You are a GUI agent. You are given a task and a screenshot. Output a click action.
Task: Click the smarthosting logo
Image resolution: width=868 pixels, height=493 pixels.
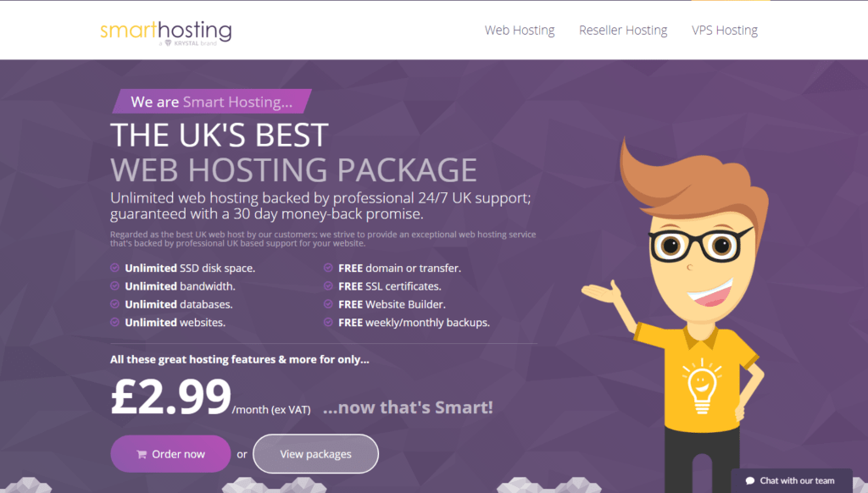[165, 33]
